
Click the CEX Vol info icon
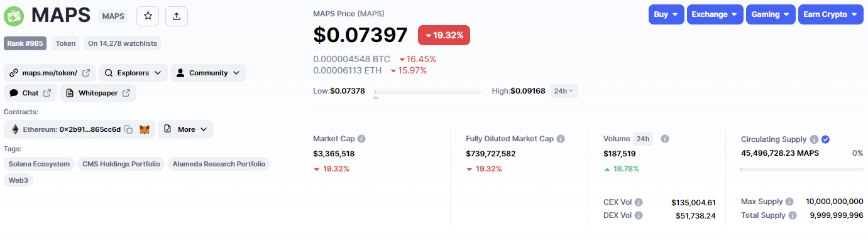[x=639, y=202]
